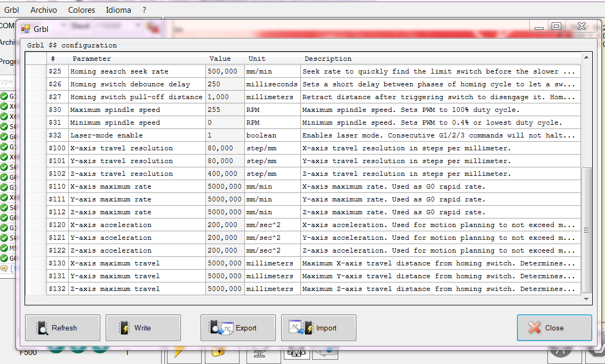Select value 500,000 of Homing search seek rate
The image size is (605, 364).
click(225, 71)
